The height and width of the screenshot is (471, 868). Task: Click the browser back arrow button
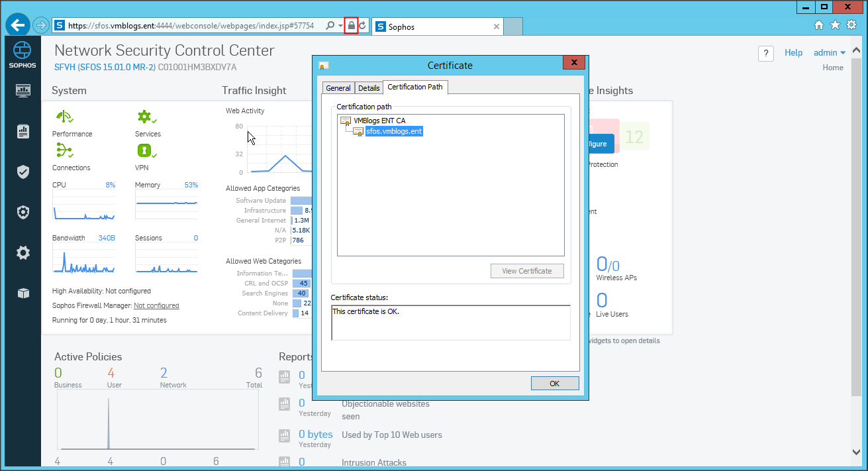point(18,26)
